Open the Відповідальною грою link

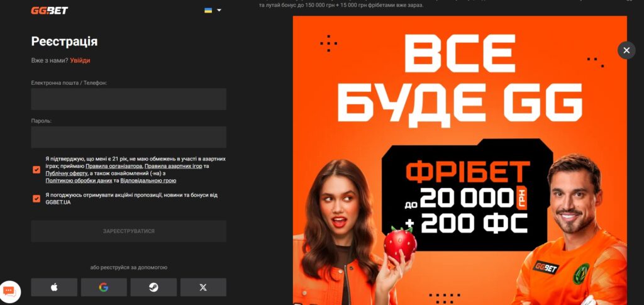click(x=148, y=180)
